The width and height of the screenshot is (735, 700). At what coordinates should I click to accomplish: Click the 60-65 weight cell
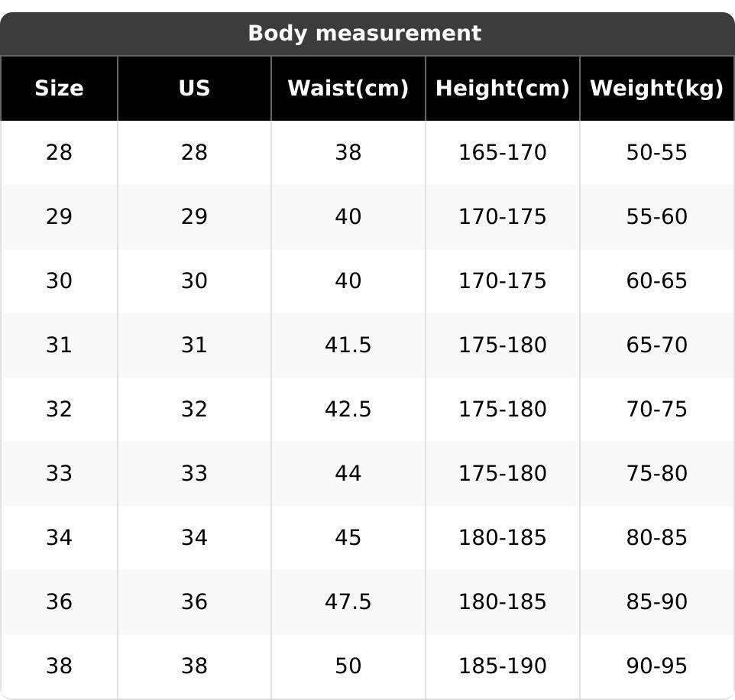tap(656, 281)
